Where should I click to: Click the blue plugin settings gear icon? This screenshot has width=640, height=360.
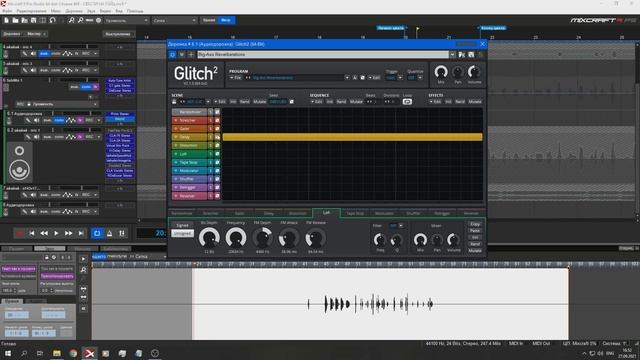(x=172, y=54)
